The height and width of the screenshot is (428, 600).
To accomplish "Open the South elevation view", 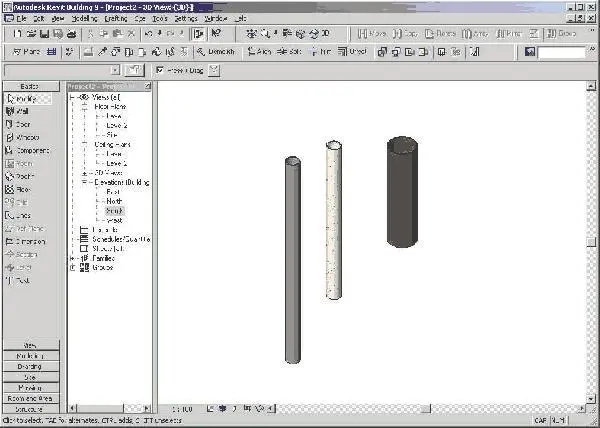I will coord(114,211).
